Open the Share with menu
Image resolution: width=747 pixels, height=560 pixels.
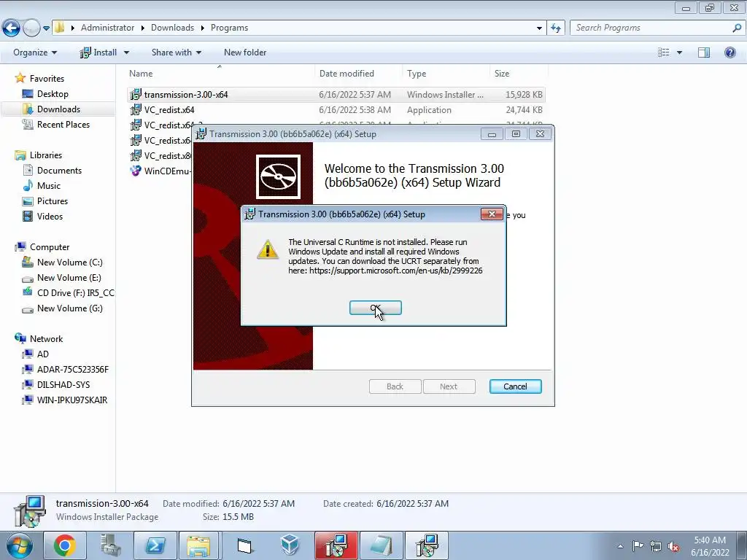point(177,52)
